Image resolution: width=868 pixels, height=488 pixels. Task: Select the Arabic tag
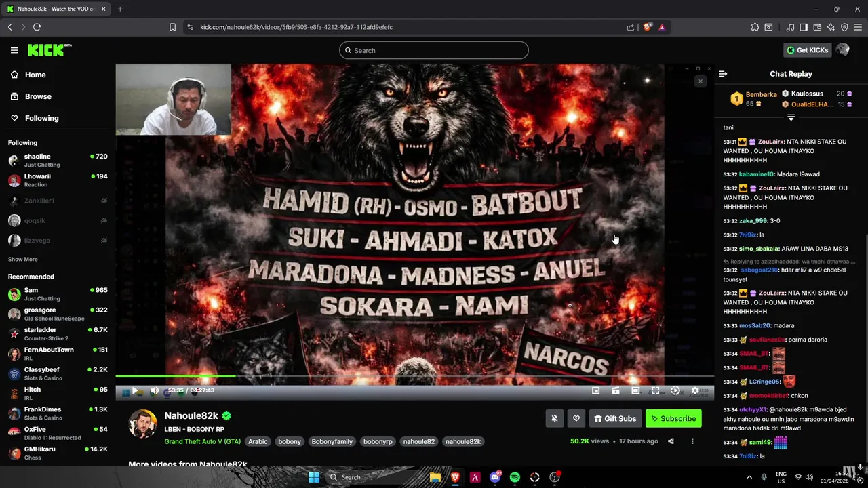click(258, 441)
